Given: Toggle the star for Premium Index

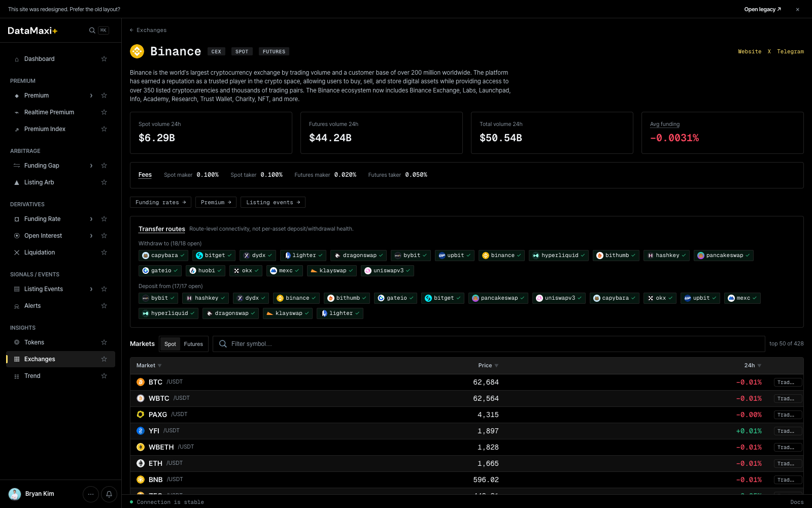Looking at the screenshot, I should pos(104,129).
